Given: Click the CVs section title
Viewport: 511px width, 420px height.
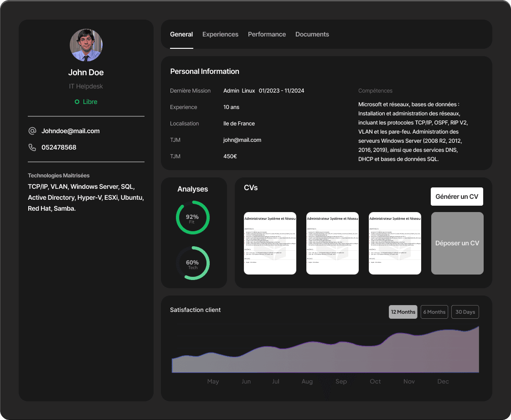Looking at the screenshot, I should [x=251, y=188].
